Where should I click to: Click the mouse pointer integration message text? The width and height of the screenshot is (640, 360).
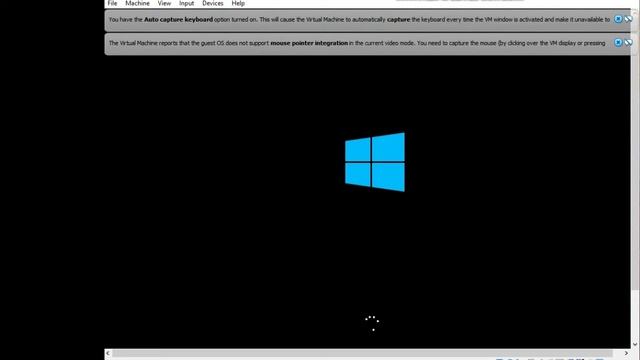[357, 43]
